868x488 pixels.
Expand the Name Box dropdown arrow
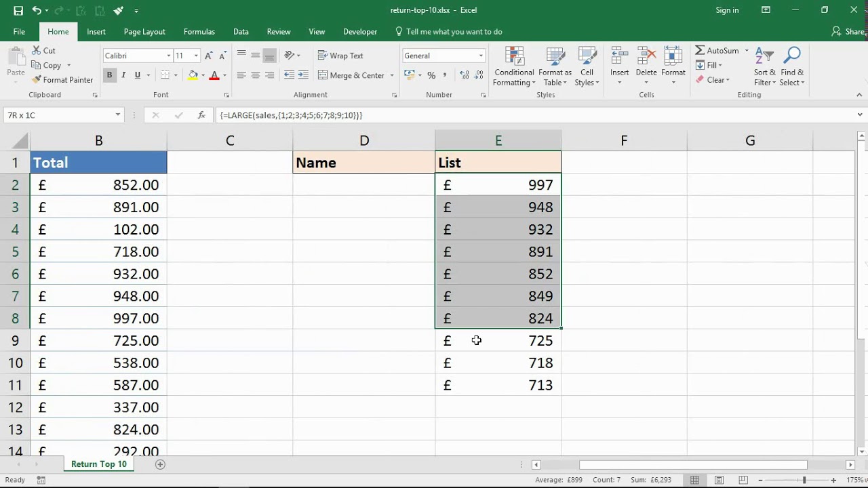click(x=117, y=115)
